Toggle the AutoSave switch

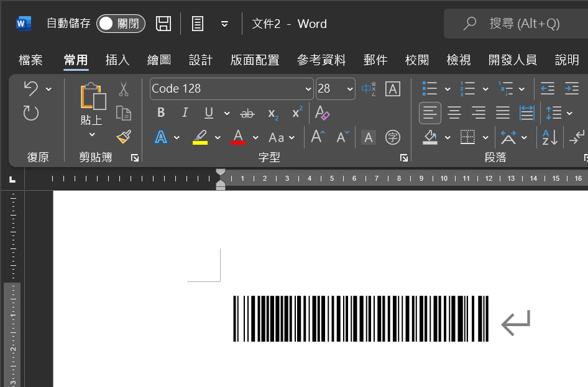121,24
